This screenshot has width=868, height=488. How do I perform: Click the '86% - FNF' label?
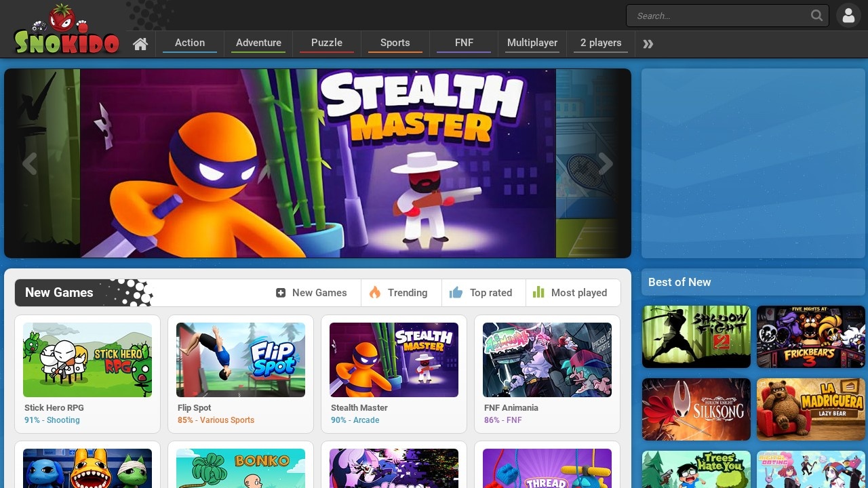tap(503, 420)
